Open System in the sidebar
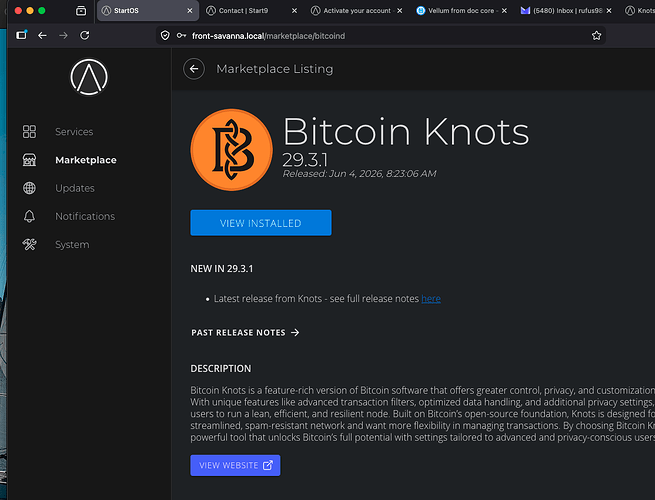The height and width of the screenshot is (500, 655). click(x=72, y=245)
